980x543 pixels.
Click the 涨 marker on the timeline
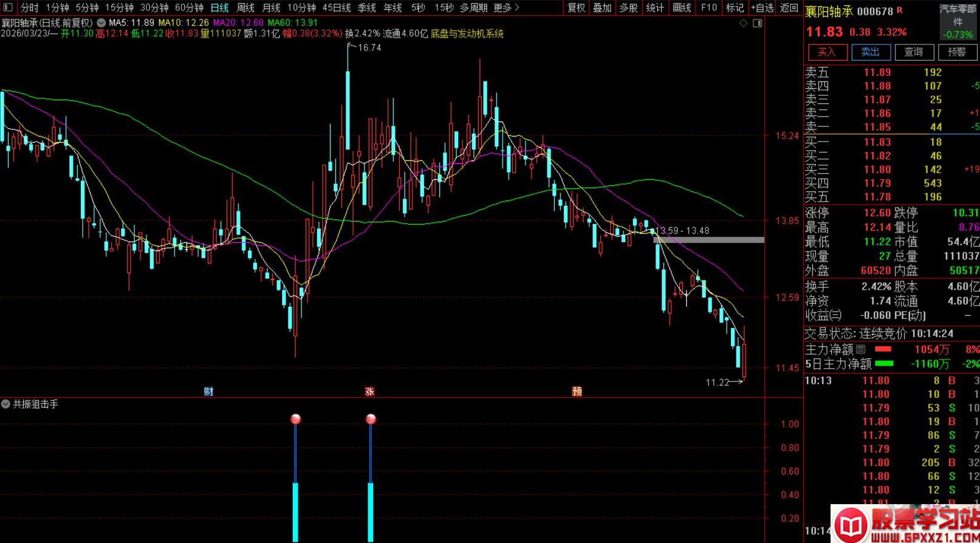(x=369, y=391)
